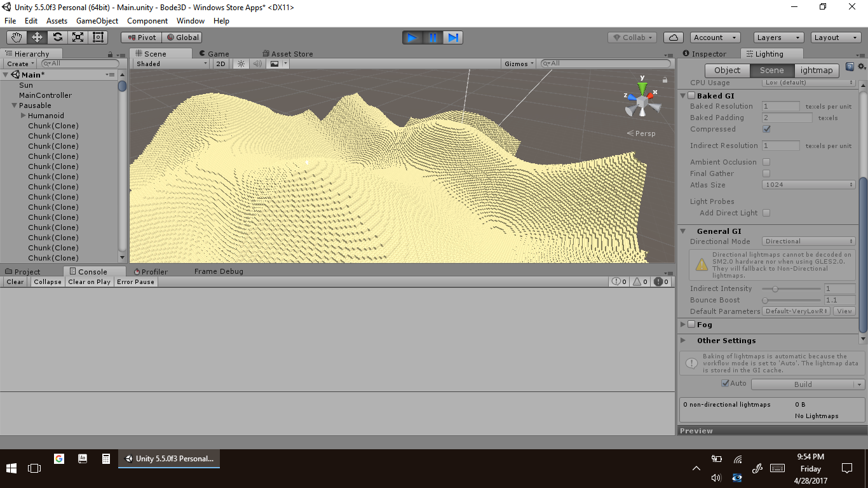The image size is (868, 488).
Task: Click the Clear console button
Action: pyautogui.click(x=15, y=282)
